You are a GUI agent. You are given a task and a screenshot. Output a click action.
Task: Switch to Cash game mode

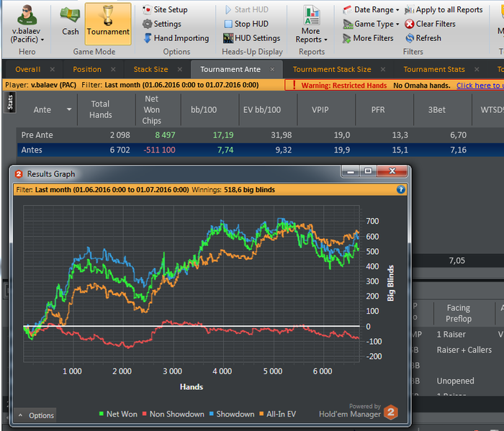70,22
